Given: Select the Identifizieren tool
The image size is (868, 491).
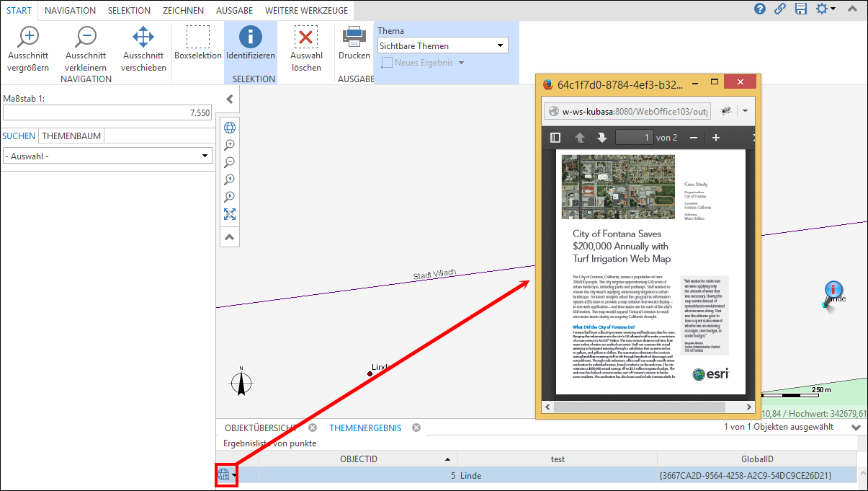Looking at the screenshot, I should pyautogui.click(x=250, y=45).
